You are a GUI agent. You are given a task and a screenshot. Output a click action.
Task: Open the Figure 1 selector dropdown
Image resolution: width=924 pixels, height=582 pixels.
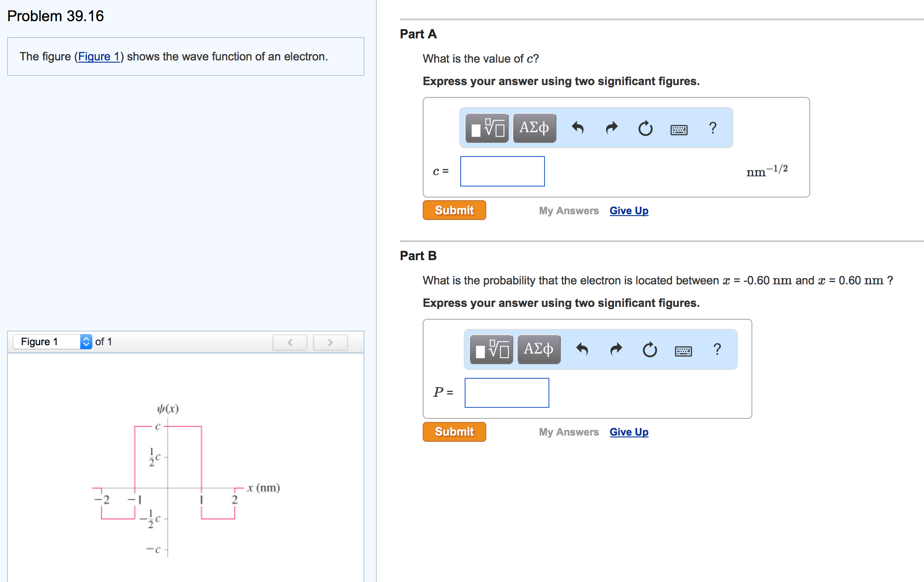point(53,342)
